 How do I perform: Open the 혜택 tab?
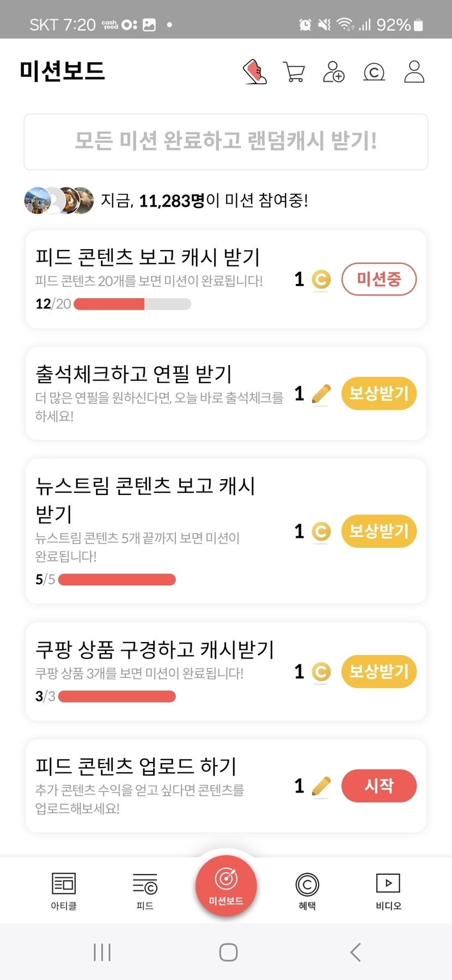(x=307, y=891)
